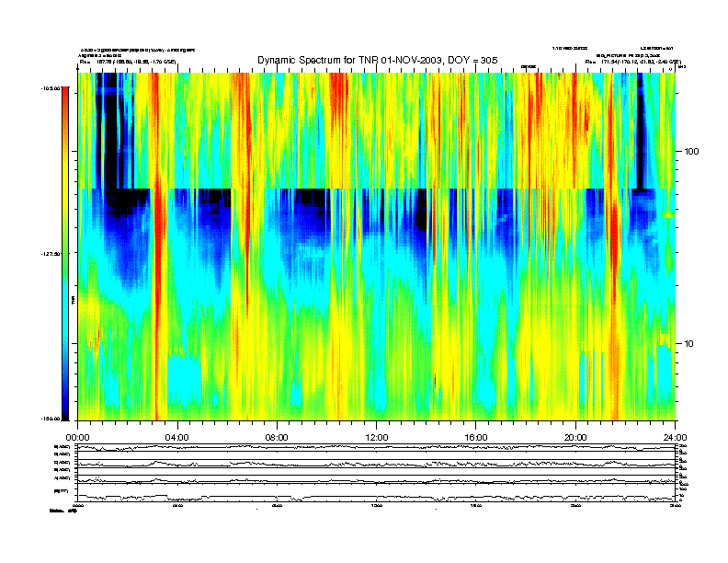Screen dimensions: 728x563
Task: Click the 08:00 time axis label
Action: (x=277, y=438)
